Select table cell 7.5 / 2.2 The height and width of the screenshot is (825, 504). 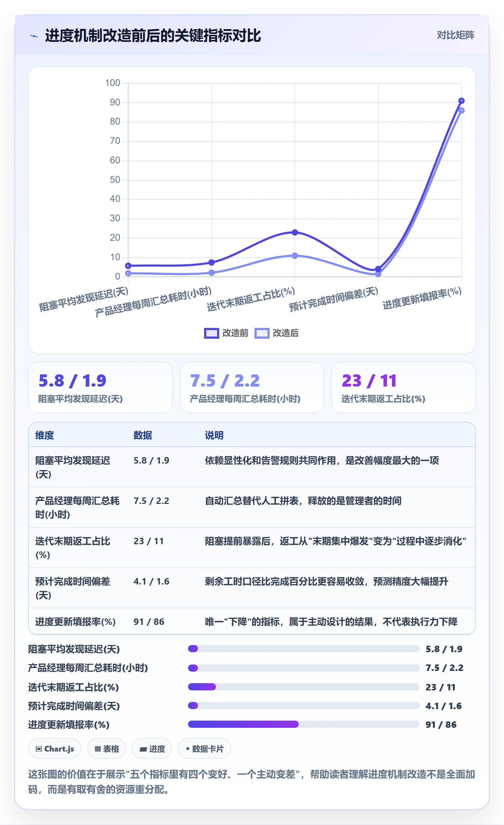151,501
